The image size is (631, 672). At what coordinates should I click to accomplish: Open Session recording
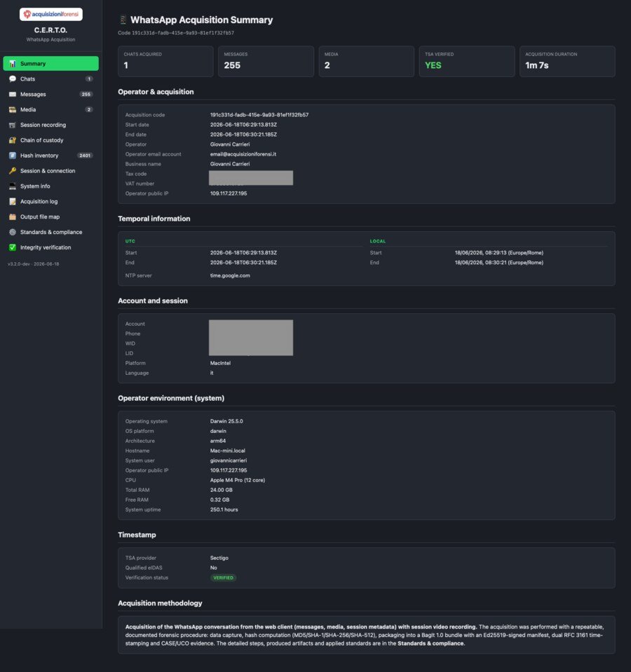tap(50, 125)
